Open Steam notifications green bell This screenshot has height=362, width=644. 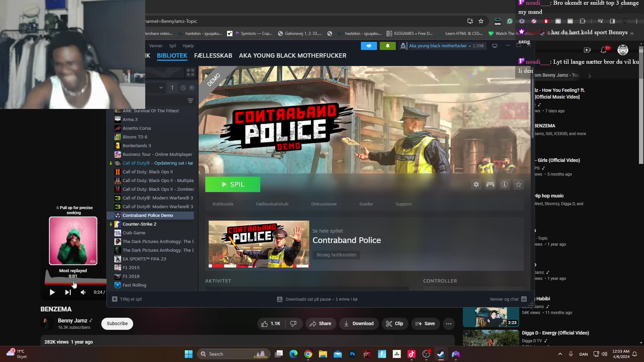pos(387,46)
